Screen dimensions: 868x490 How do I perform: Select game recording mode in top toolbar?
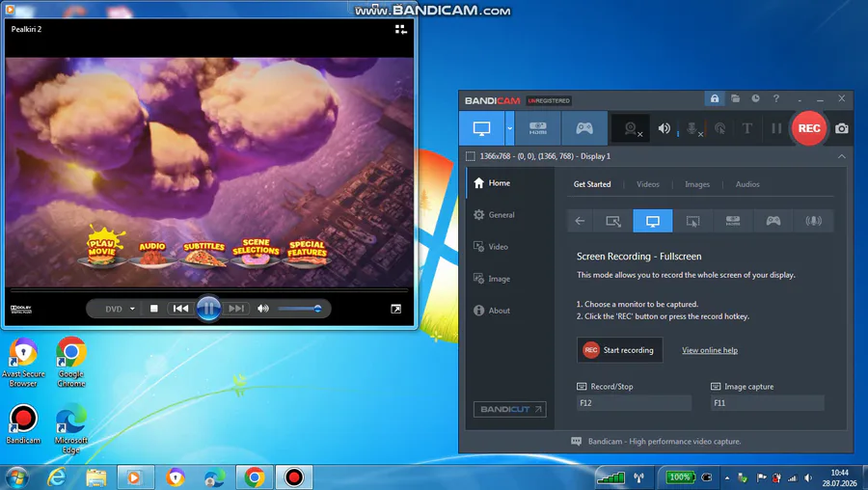point(584,128)
